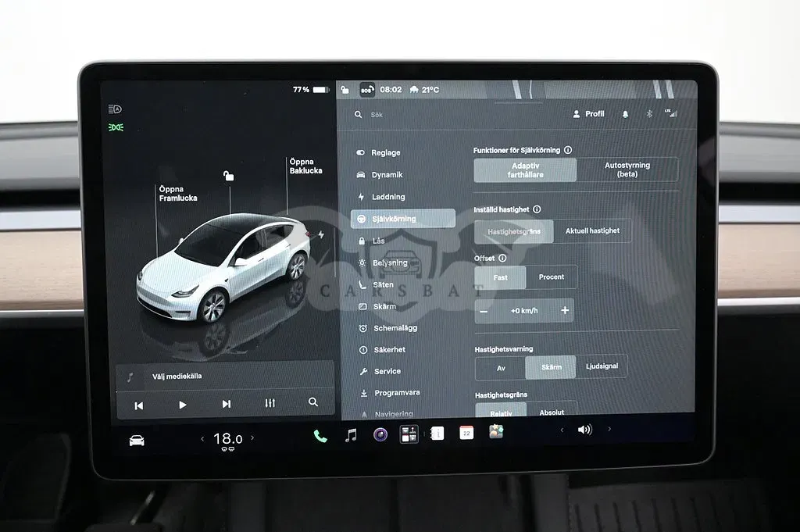This screenshot has height=532, width=800.
Task: Decrease speed offset with minus button
Action: (484, 311)
